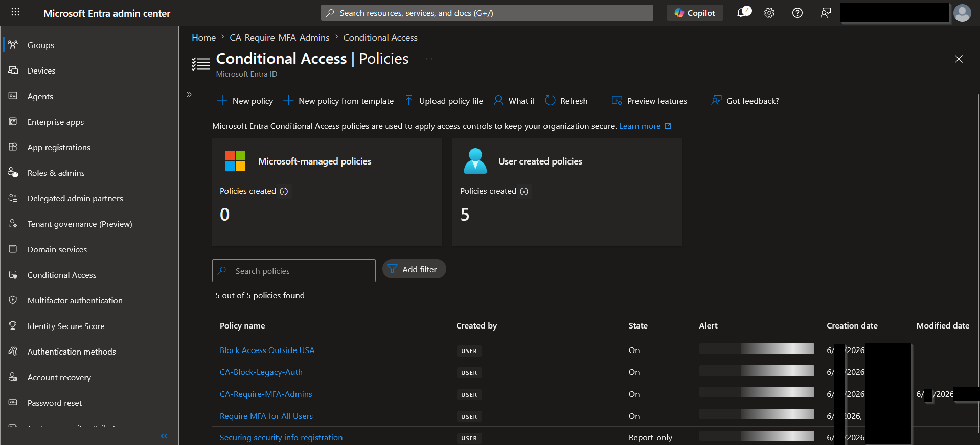This screenshot has width=980, height=445.
Task: Open Conditional Access breadcrumb
Action: point(380,38)
